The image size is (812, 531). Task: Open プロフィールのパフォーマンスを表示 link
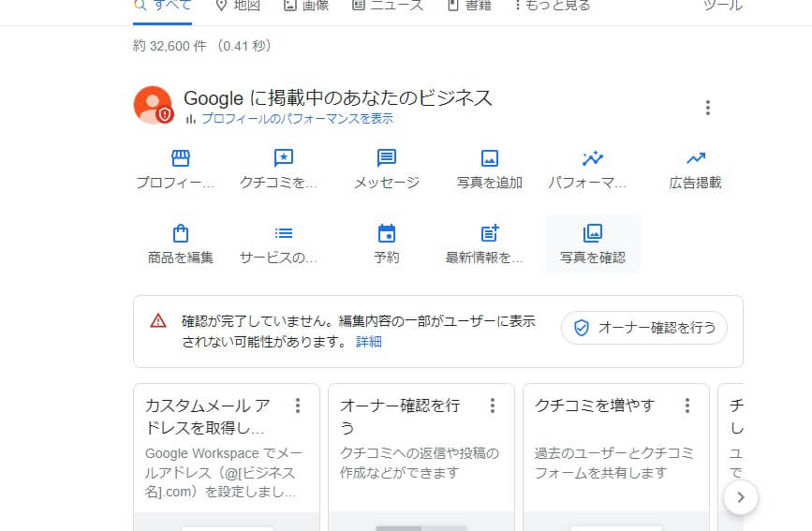297,119
